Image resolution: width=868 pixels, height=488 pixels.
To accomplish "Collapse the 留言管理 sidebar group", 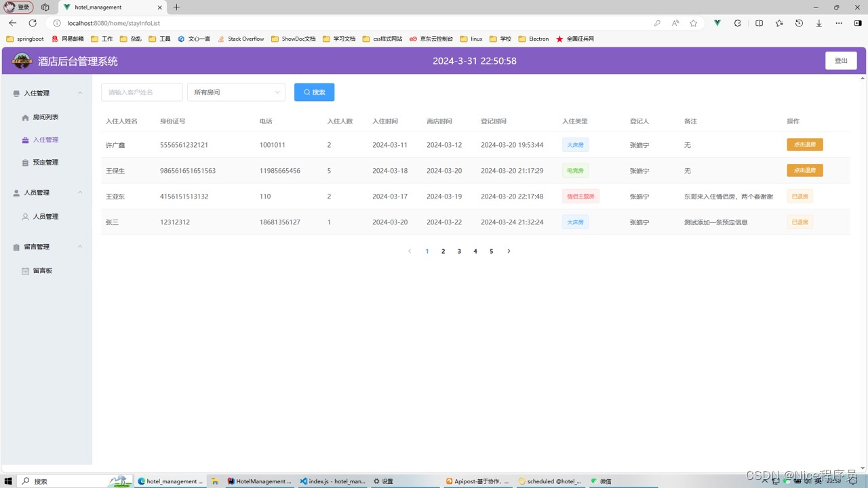I will (80, 247).
